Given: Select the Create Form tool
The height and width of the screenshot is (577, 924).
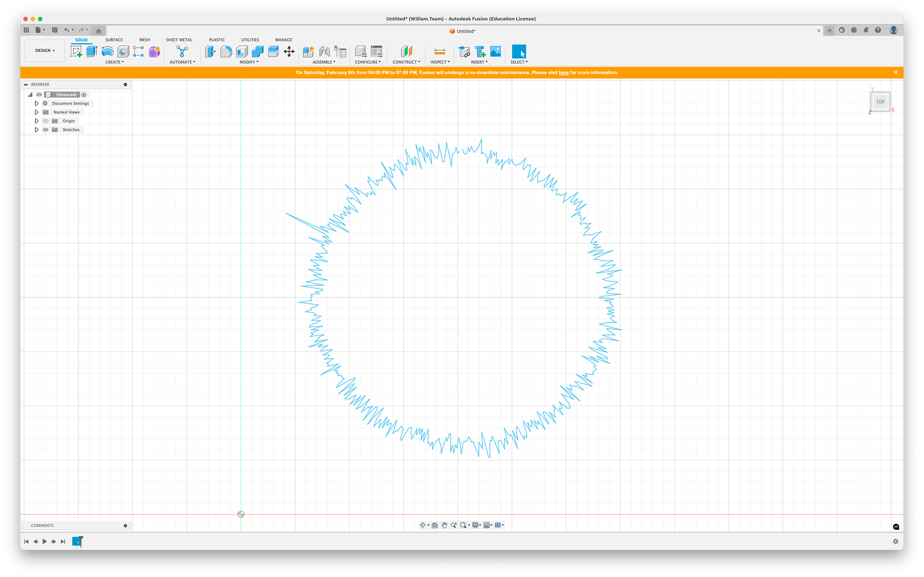Looking at the screenshot, I should click(x=154, y=51).
